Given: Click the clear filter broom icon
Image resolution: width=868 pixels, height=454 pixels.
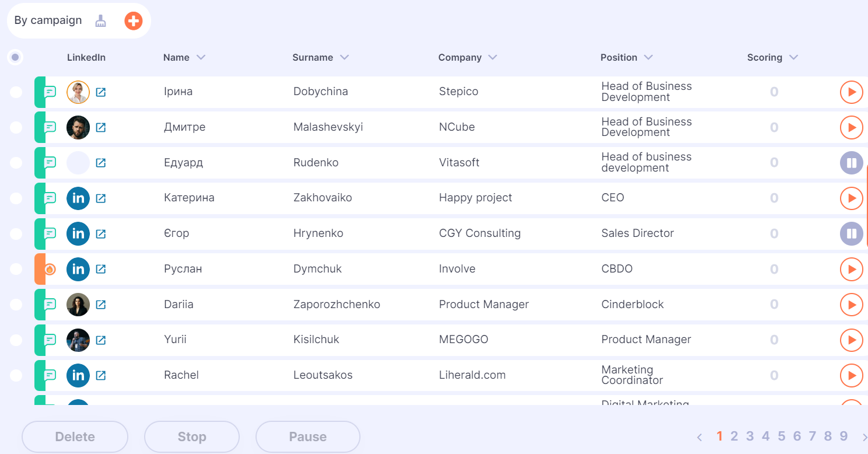Looking at the screenshot, I should (101, 21).
